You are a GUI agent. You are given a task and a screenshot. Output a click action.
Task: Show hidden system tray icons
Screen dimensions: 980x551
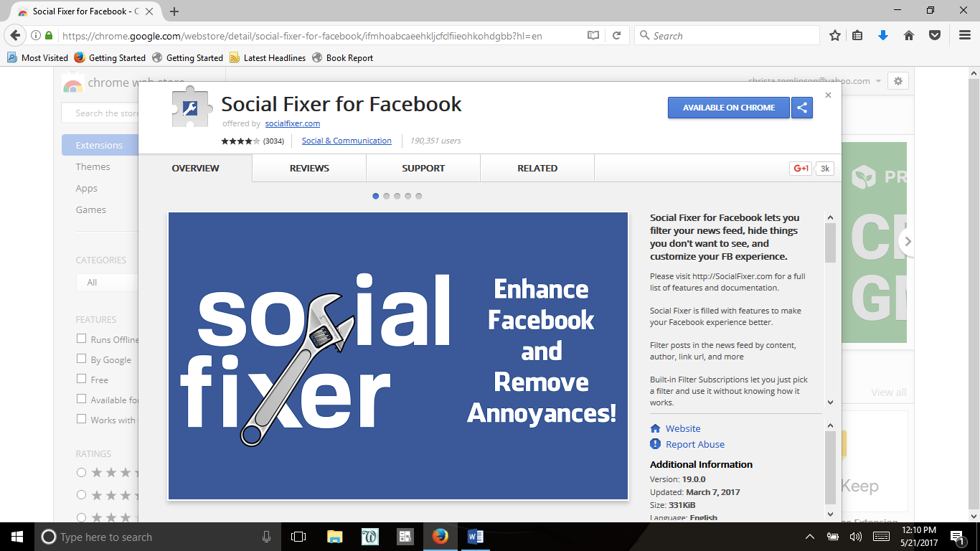pos(810,537)
